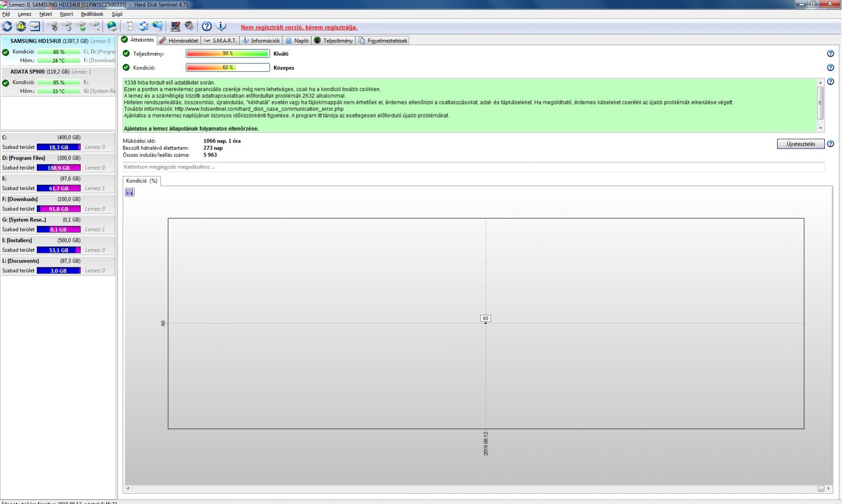
Task: Click the registration link in red text
Action: 299,27
